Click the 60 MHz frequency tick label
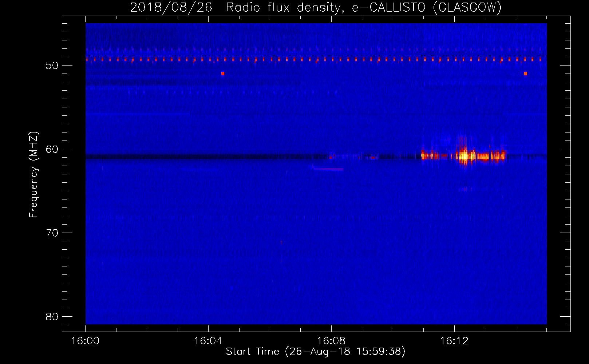Viewport: 589px width, 364px height. tap(52, 149)
